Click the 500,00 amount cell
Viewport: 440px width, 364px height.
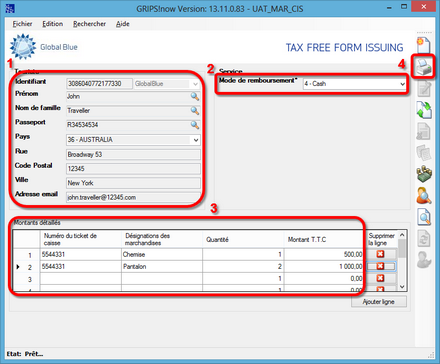click(324, 255)
